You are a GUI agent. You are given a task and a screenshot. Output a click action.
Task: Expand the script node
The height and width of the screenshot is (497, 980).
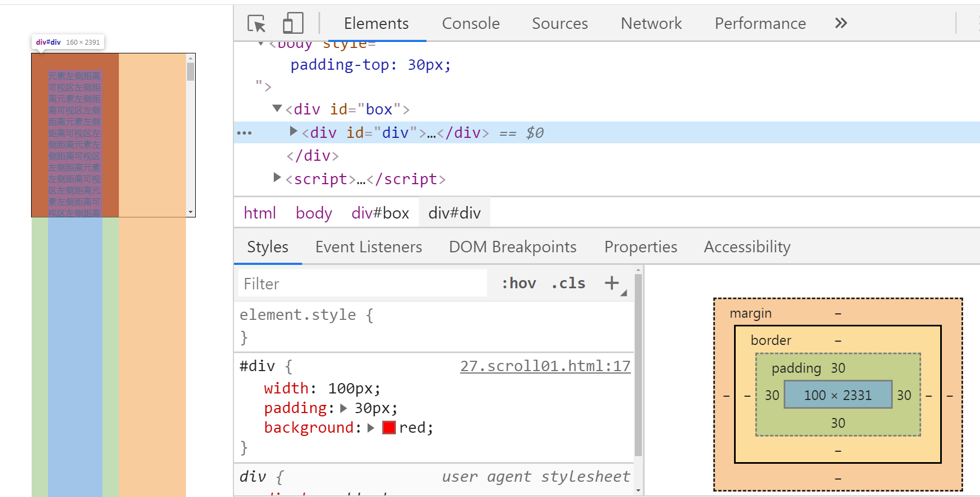coord(277,178)
